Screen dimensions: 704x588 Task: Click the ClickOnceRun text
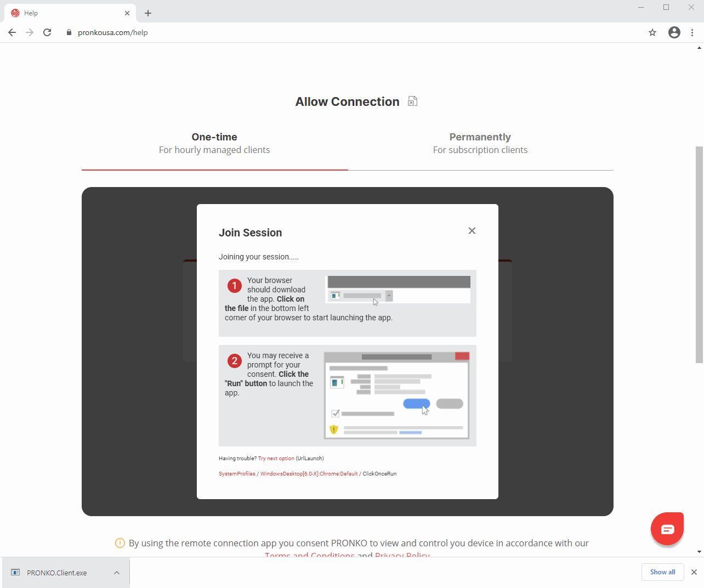pos(379,474)
